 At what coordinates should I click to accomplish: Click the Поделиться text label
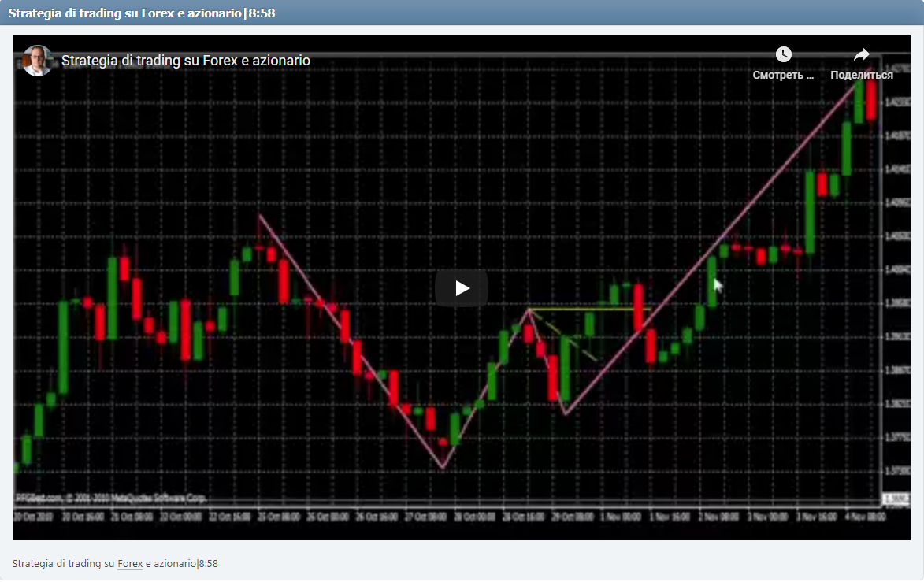(x=861, y=75)
